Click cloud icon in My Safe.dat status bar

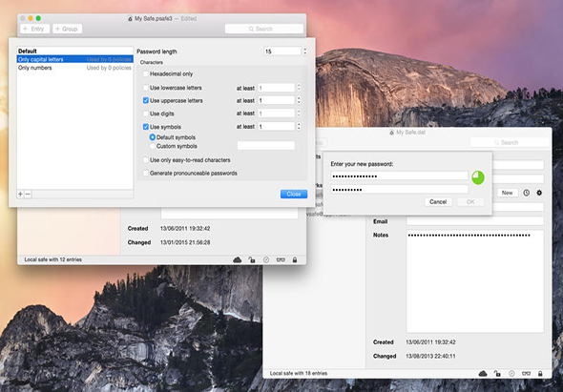coord(483,373)
